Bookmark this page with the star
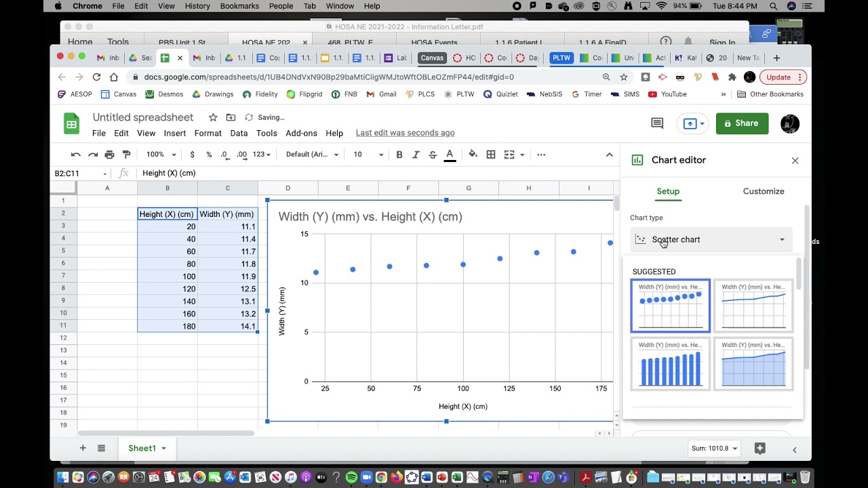The image size is (868, 488). tap(624, 77)
